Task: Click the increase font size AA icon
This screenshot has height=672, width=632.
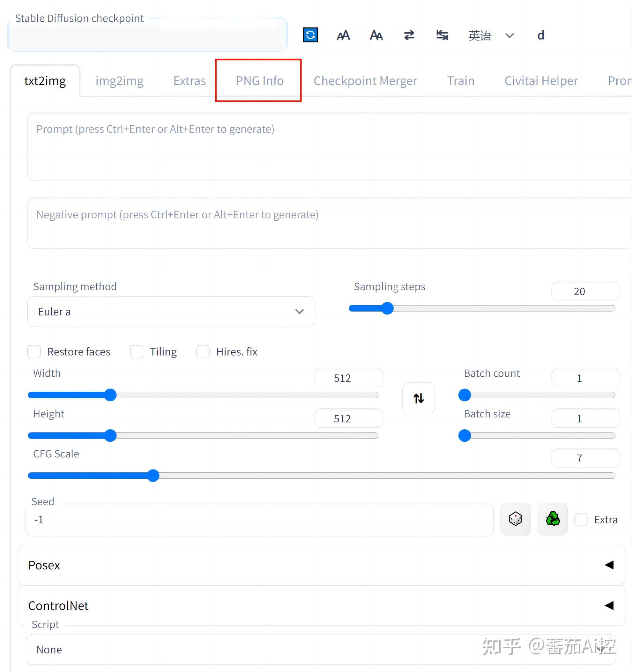Action: [343, 35]
